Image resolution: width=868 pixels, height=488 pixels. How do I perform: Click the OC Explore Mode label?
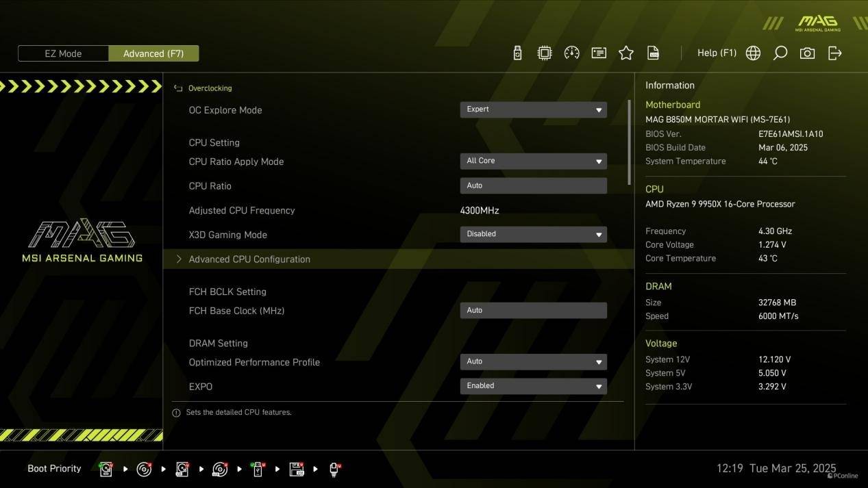click(225, 110)
